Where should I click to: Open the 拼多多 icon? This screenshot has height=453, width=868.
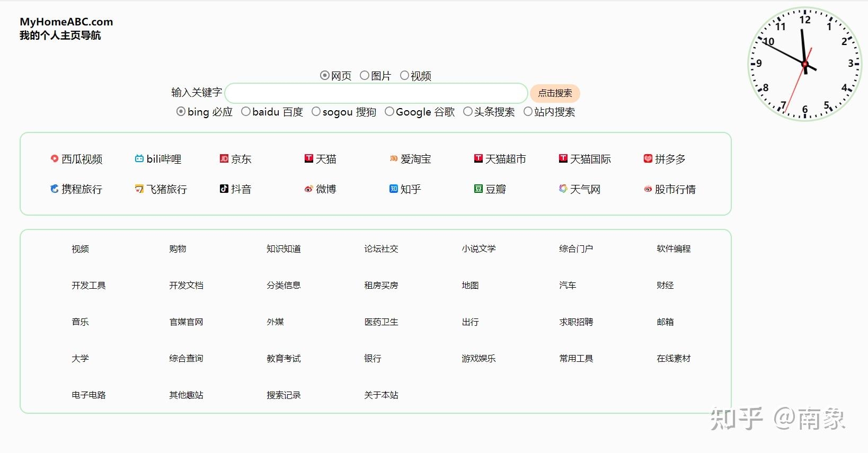coord(648,158)
